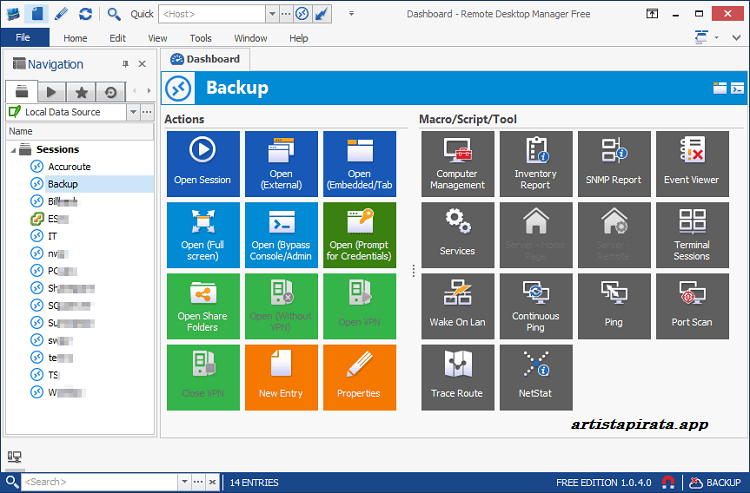Click the NetStat tile
Image resolution: width=750 pixels, height=493 pixels.
click(x=536, y=377)
